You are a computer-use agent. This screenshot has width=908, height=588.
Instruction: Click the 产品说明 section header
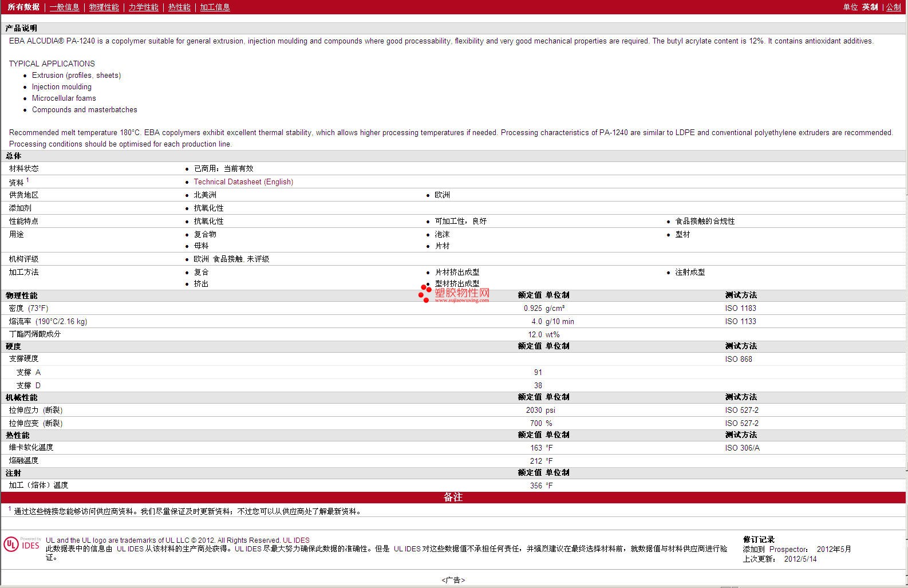click(21, 28)
